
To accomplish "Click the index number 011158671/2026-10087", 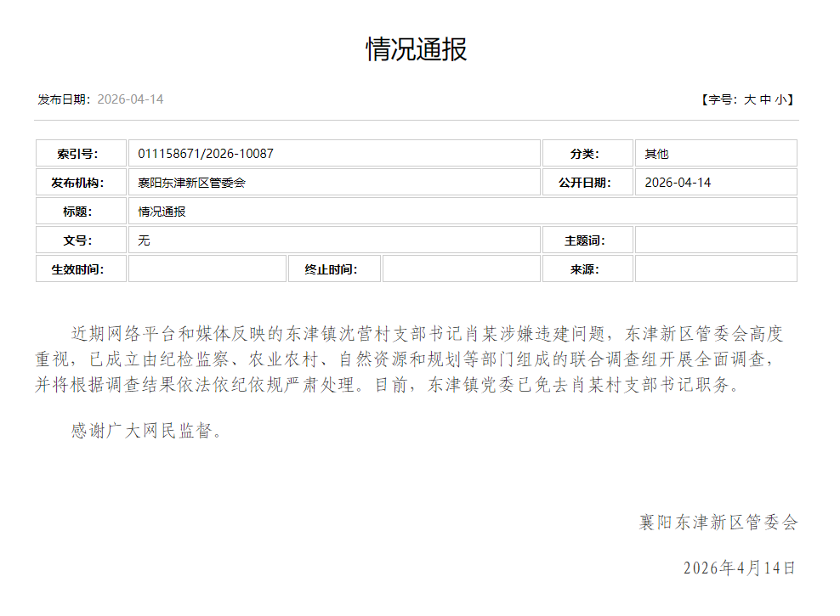I will (206, 154).
